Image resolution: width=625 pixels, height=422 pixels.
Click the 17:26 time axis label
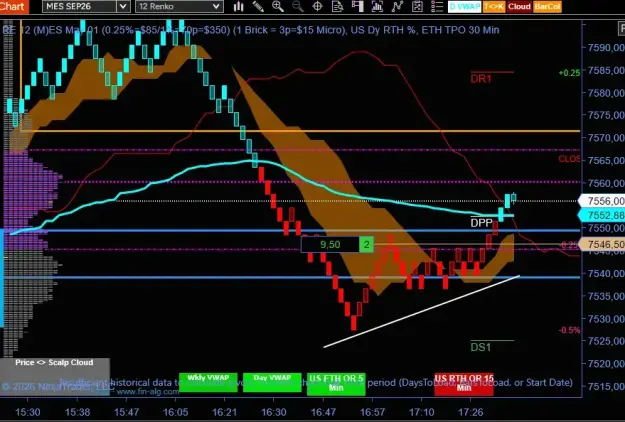pos(471,412)
